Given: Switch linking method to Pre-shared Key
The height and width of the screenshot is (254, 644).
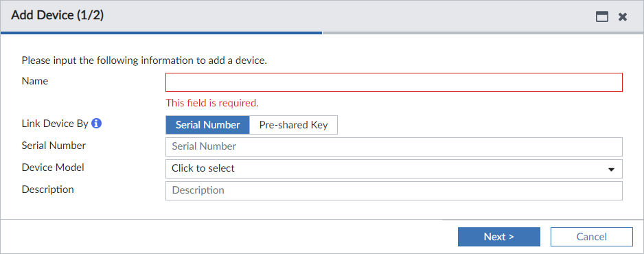Looking at the screenshot, I should [x=293, y=125].
